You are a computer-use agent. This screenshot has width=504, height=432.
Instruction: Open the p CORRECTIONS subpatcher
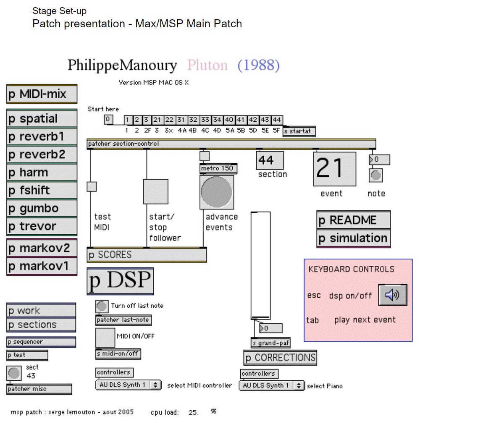tap(280, 358)
